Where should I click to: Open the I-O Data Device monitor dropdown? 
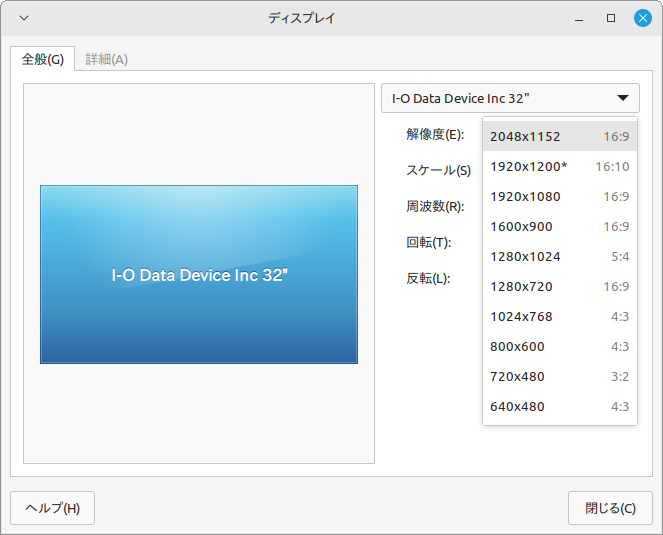pyautogui.click(x=510, y=98)
